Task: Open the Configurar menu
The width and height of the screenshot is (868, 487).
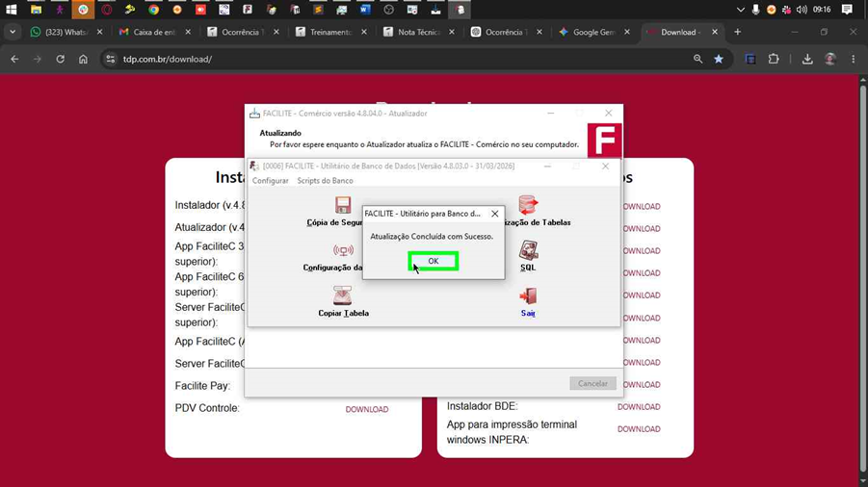Action: (x=270, y=181)
